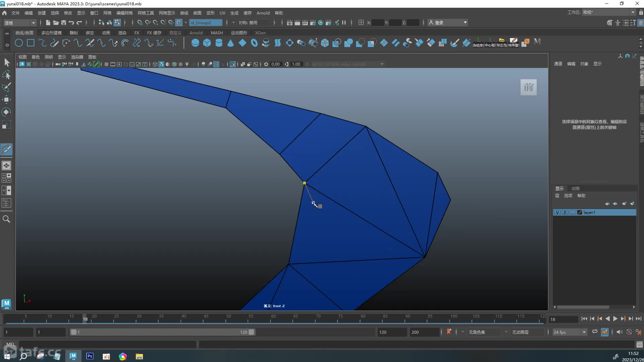
Task: Activate the Move tool in toolbox
Action: (7, 100)
